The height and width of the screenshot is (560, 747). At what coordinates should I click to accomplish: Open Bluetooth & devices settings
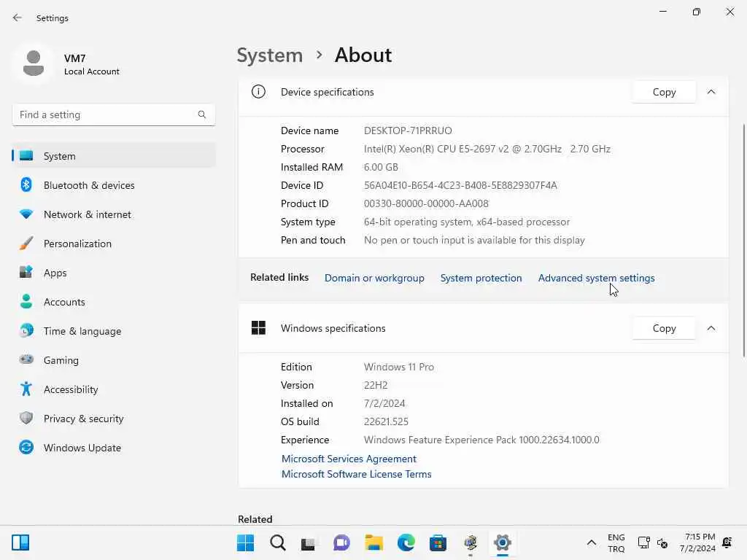click(x=114, y=184)
